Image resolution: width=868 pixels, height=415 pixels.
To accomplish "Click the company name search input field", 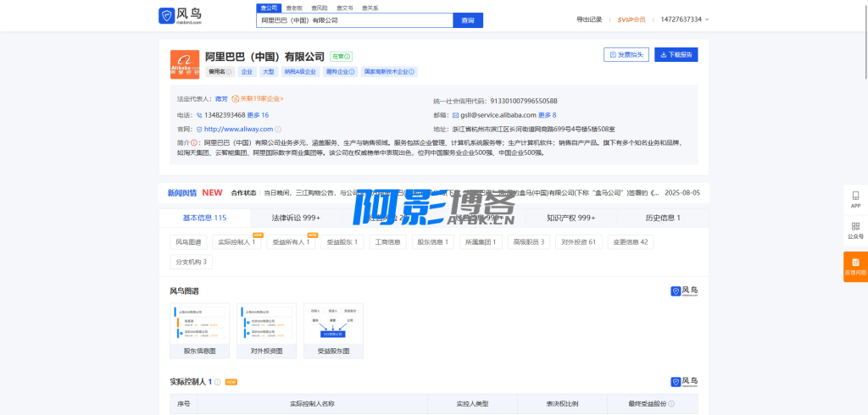I will click(x=353, y=19).
